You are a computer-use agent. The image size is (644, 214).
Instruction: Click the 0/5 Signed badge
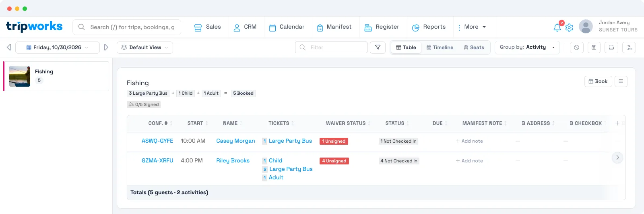[144, 105]
